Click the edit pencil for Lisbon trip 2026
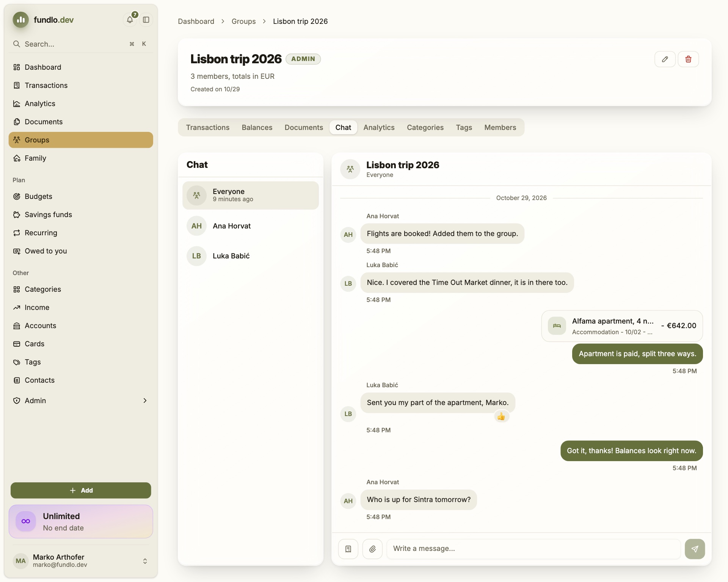 point(665,59)
